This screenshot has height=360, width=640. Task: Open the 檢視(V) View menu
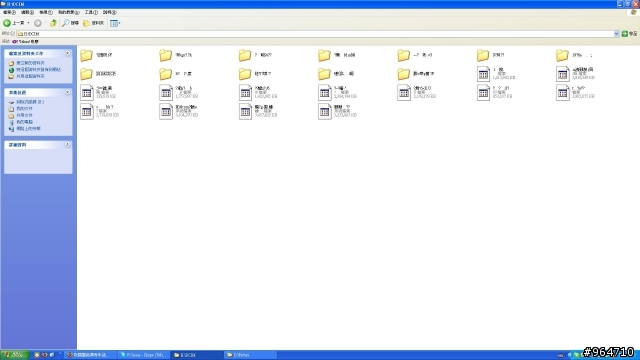[x=46, y=13]
